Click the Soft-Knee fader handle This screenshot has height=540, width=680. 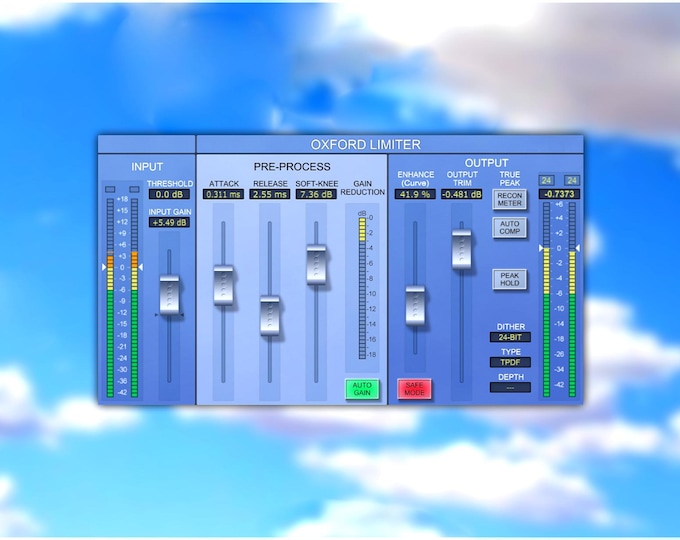(316, 265)
